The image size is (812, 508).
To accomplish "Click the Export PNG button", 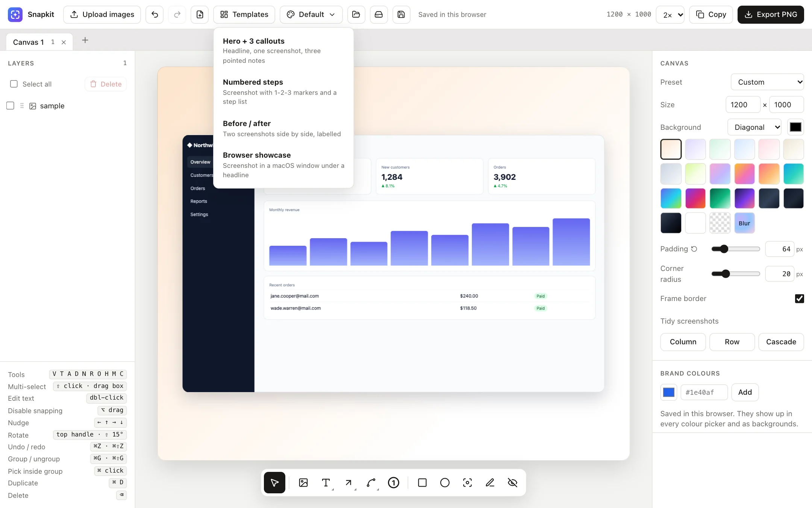I will coord(771,14).
